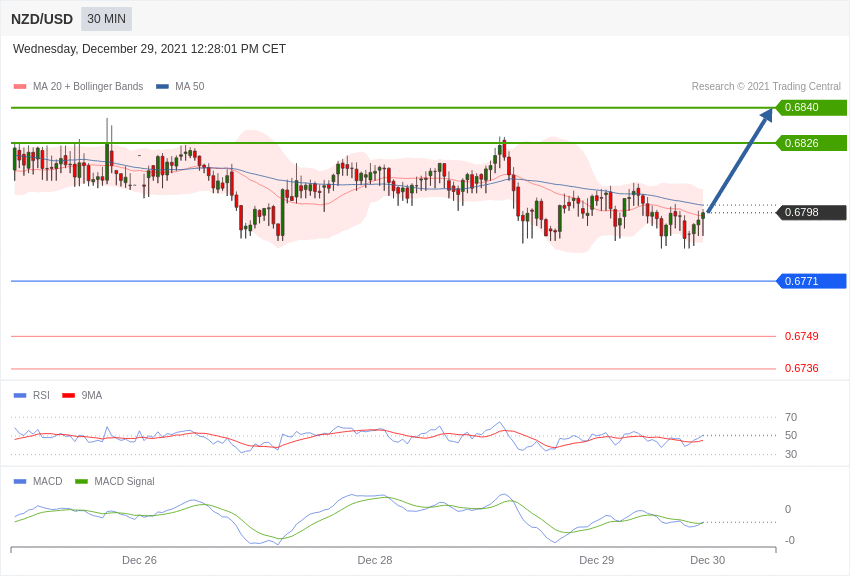The image size is (850, 576).
Task: Click the MA 20 + Bollinger Bands legend swatch
Action: (x=20, y=87)
